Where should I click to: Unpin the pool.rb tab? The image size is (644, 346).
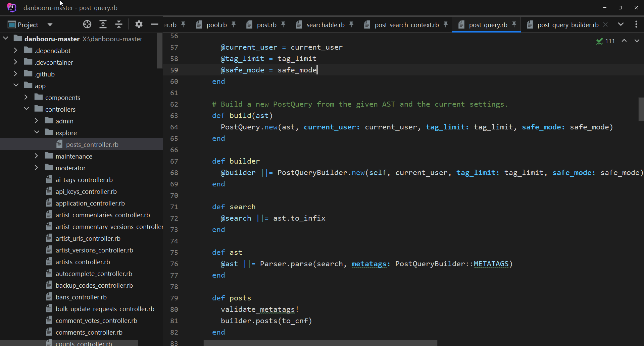click(x=234, y=24)
